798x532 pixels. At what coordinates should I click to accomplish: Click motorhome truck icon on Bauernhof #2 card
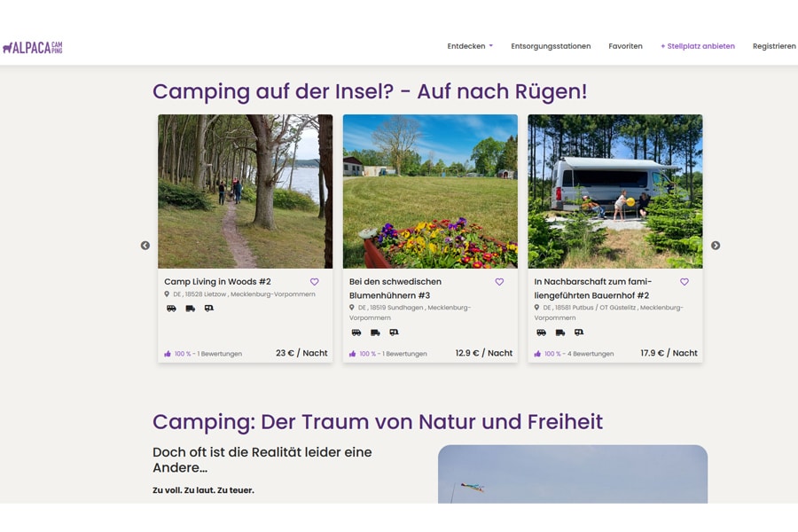(x=560, y=332)
